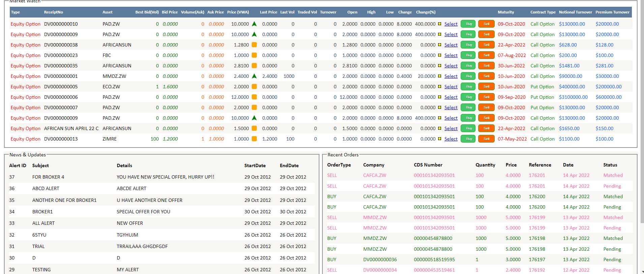Screen dimensions: 644x274
Task: Click yellow square marker in DV0000000038 row
Action: [439, 45]
